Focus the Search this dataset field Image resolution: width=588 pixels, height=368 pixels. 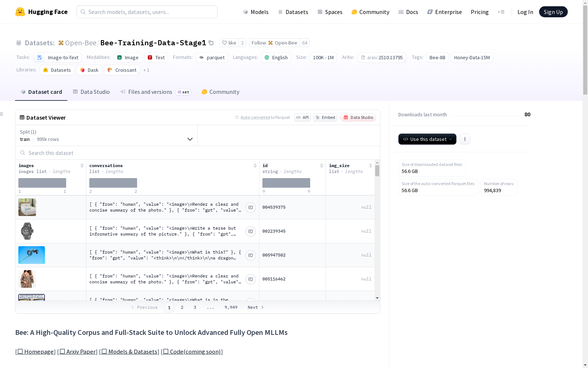[x=198, y=153]
